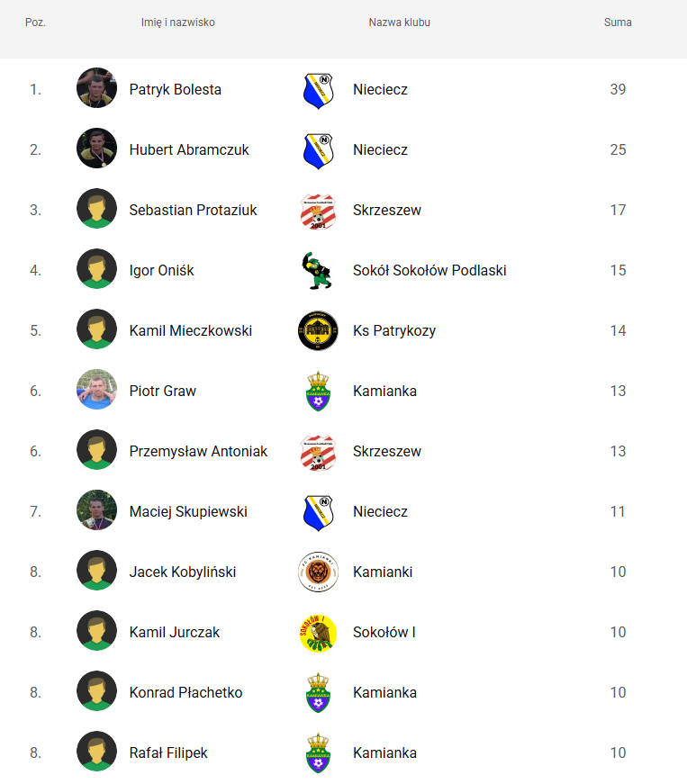Viewport: 687px width, 784px height.
Task: Click the Kamianka crown crest beside Piotr Graw
Action: tap(318, 392)
